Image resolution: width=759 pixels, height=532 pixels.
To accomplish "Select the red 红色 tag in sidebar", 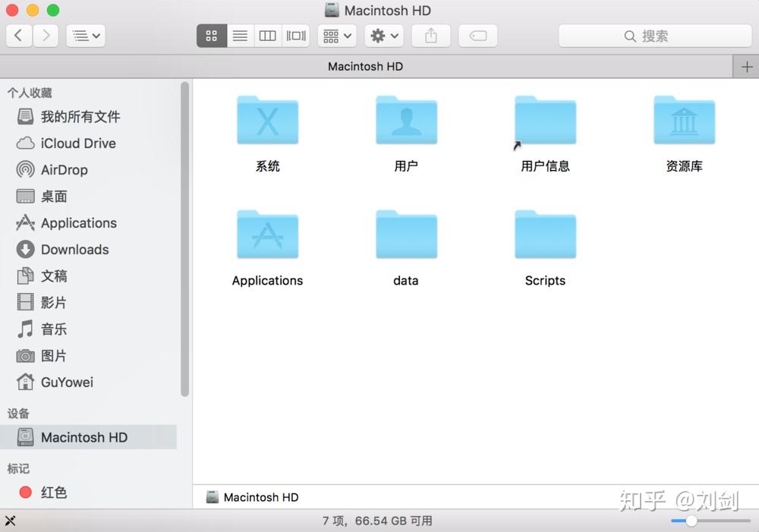I will [x=54, y=492].
